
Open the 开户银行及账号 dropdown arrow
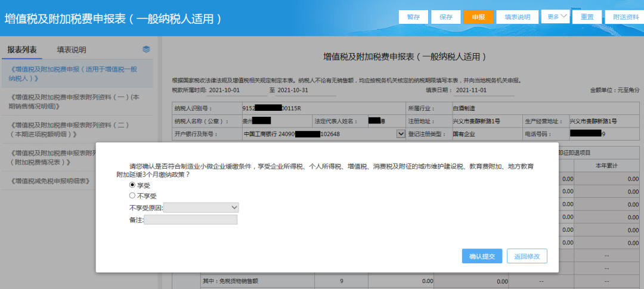401,134
